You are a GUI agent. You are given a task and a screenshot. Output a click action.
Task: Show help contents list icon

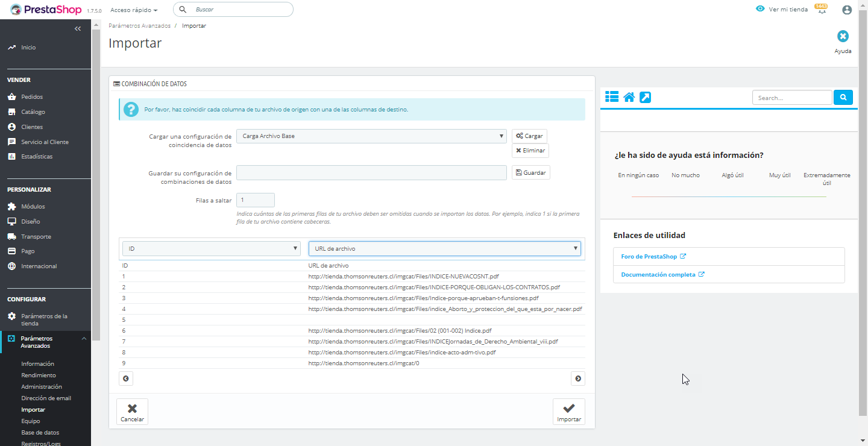612,97
